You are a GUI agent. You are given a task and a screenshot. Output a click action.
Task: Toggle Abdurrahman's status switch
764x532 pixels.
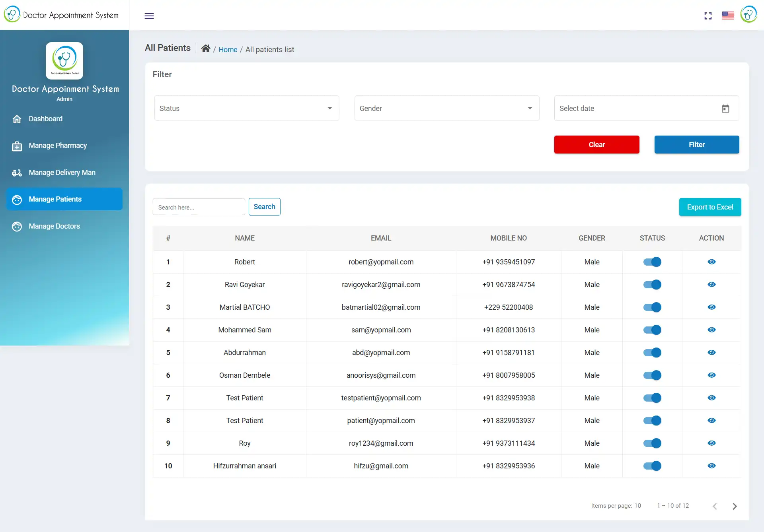(x=652, y=352)
